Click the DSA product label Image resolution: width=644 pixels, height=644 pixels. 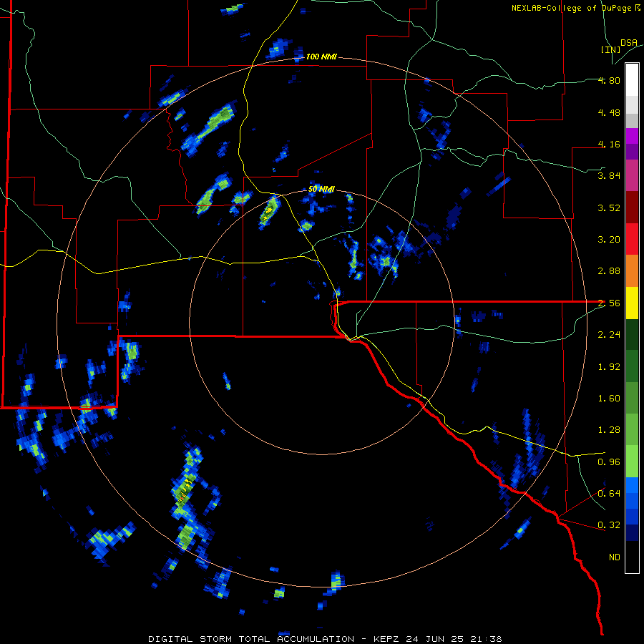pyautogui.click(x=629, y=42)
